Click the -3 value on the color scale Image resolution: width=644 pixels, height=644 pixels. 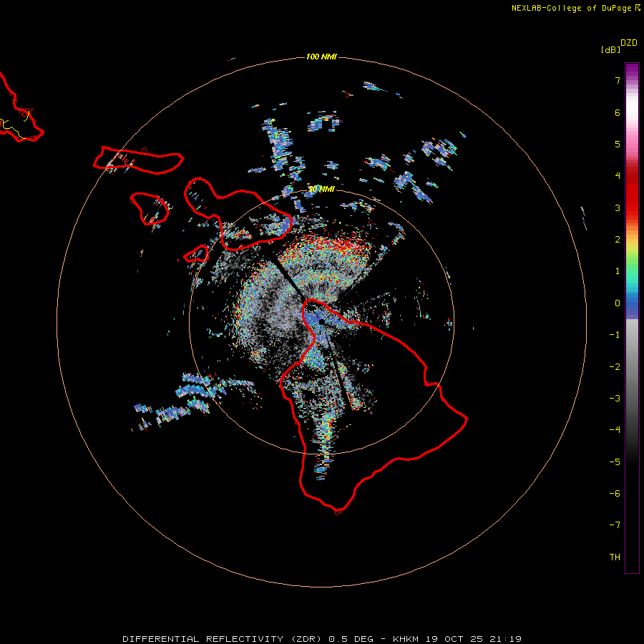(x=615, y=399)
